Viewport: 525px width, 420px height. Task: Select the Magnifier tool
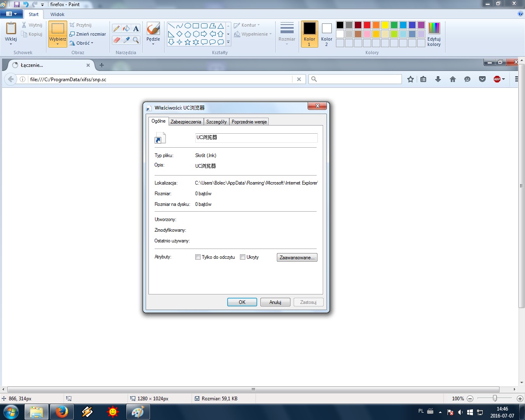136,40
